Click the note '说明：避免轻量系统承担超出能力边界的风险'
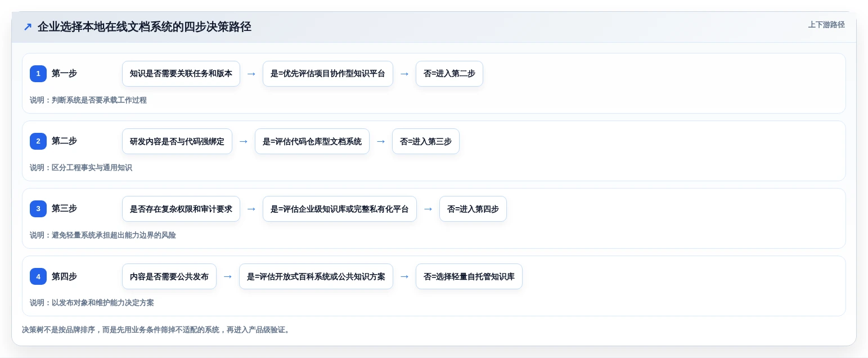The height and width of the screenshot is (358, 868). (x=103, y=235)
